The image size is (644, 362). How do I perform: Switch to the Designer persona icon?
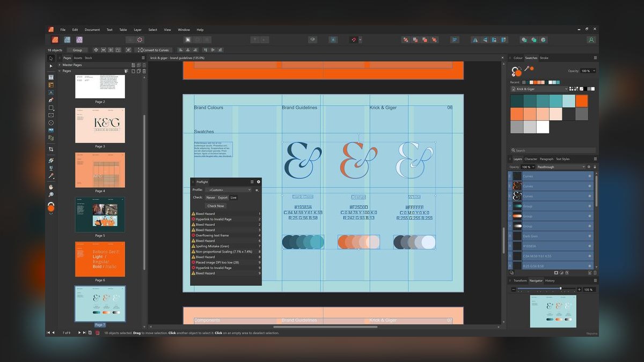[x=67, y=40]
